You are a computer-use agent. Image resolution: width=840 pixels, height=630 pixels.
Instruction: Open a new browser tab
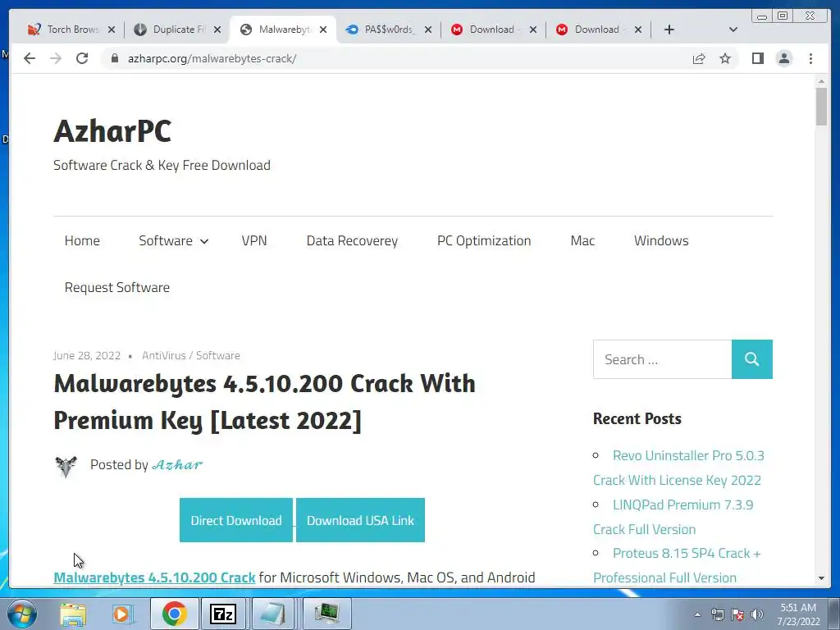669,30
